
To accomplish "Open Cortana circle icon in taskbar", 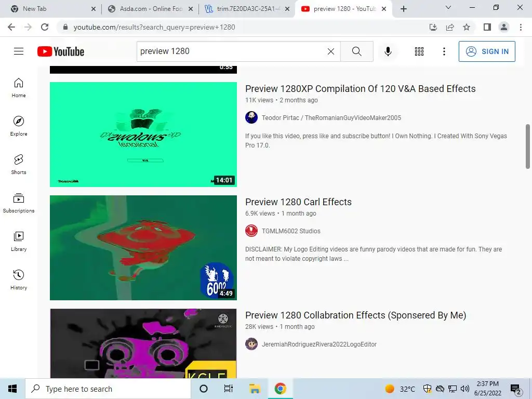I will click(x=204, y=389).
